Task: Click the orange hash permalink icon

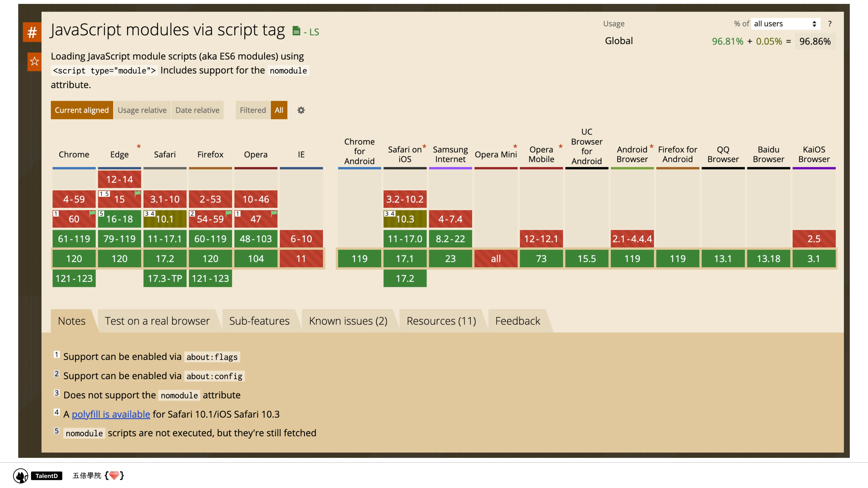Action: pyautogui.click(x=32, y=32)
